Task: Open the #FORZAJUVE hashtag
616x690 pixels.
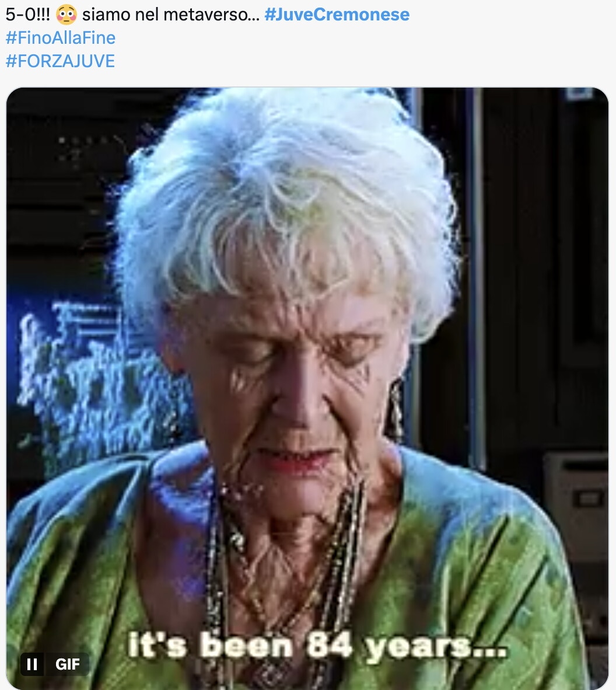Action: pyautogui.click(x=60, y=61)
